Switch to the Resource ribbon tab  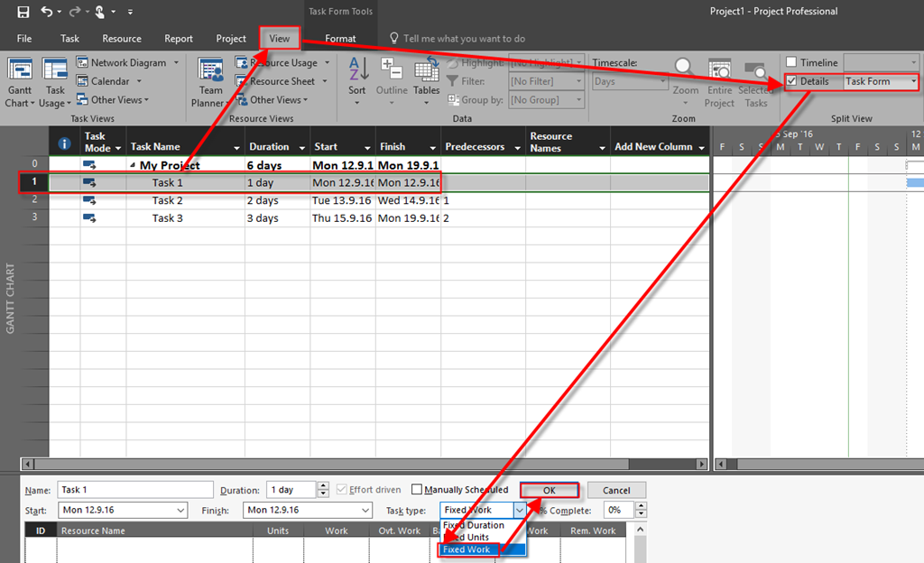pos(122,39)
